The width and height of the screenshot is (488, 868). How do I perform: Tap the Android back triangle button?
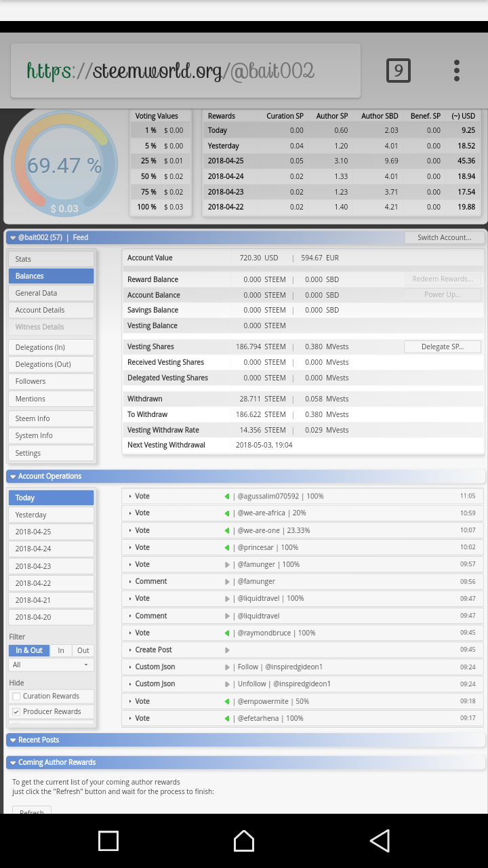(x=380, y=841)
